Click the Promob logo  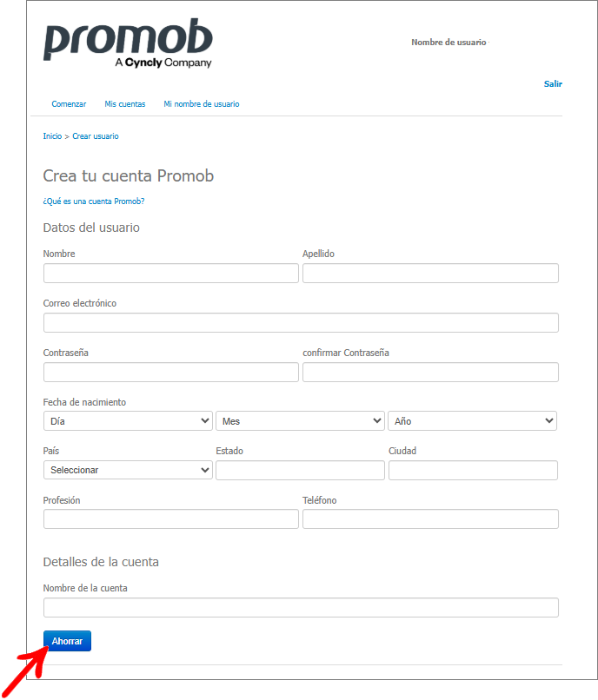click(128, 43)
